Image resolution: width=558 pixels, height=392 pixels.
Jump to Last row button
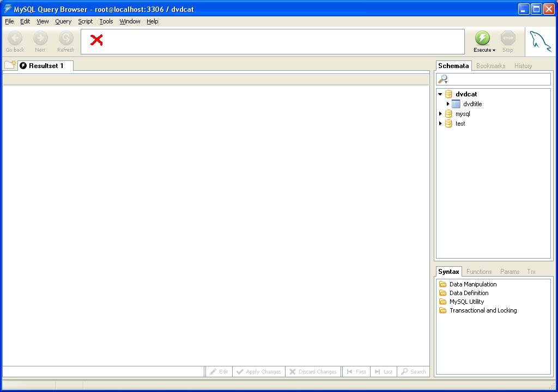tap(384, 371)
